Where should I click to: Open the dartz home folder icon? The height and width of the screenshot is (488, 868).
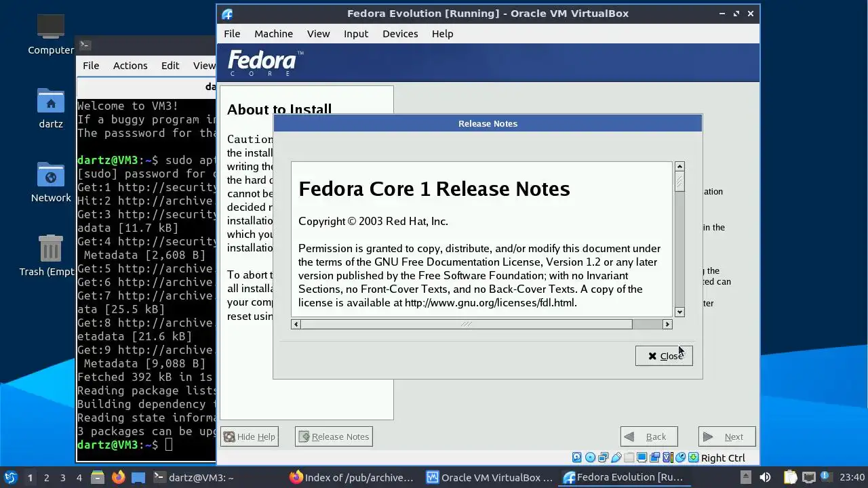tap(51, 108)
